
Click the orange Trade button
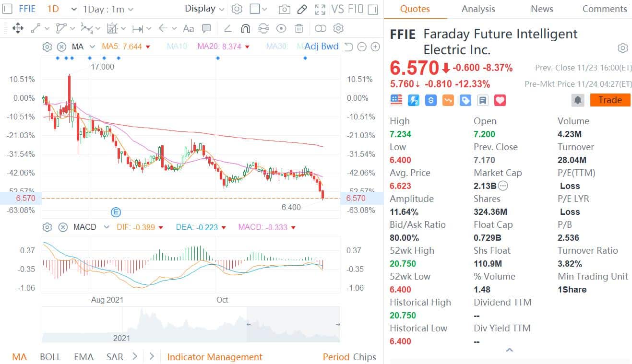coord(609,100)
